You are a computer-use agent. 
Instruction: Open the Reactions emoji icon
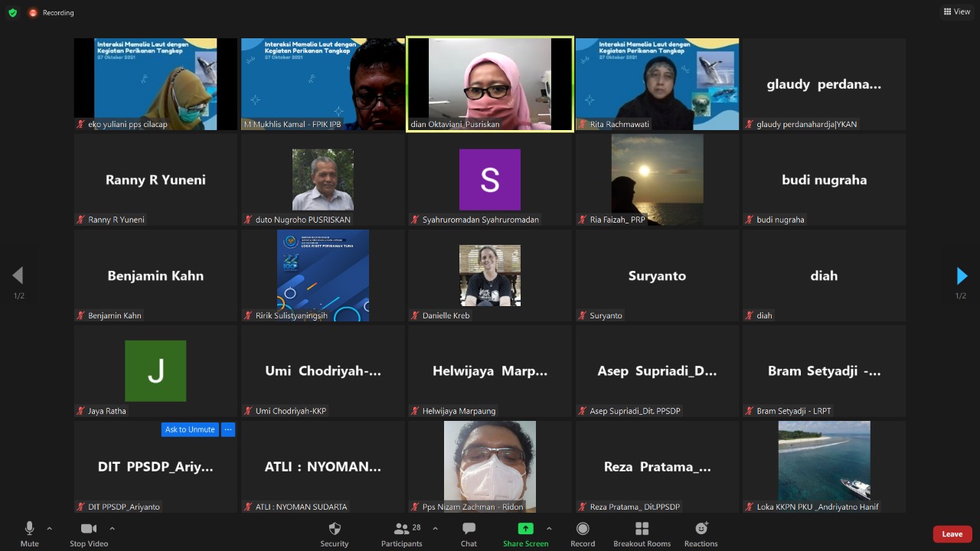701,529
